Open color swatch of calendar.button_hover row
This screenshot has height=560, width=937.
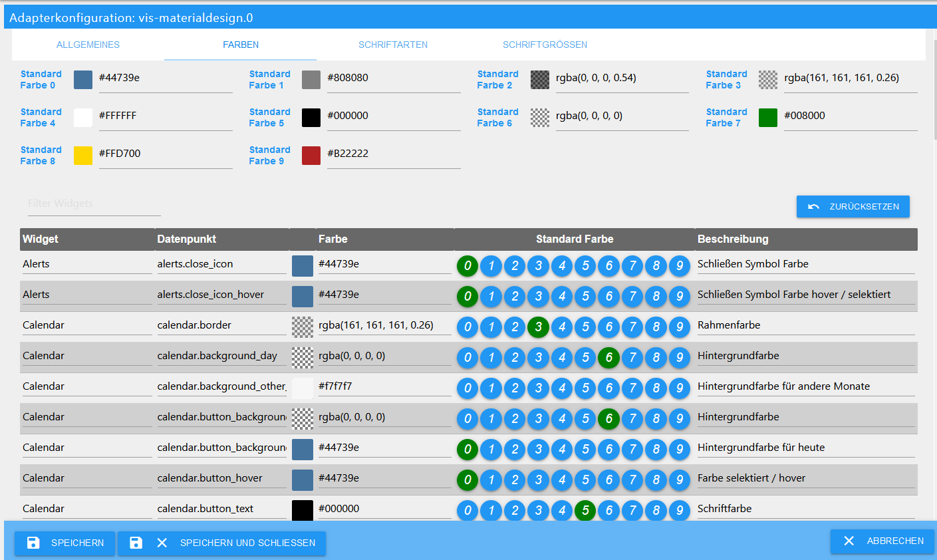click(x=303, y=480)
